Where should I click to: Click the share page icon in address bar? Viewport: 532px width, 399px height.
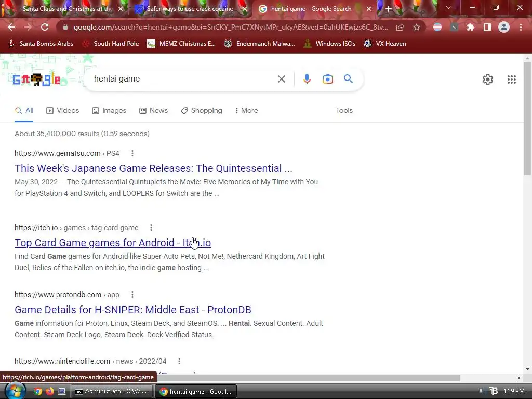pyautogui.click(x=400, y=27)
